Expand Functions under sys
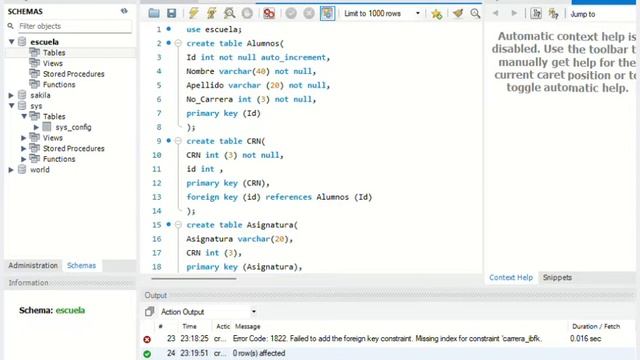The image size is (640, 360). click(x=24, y=159)
